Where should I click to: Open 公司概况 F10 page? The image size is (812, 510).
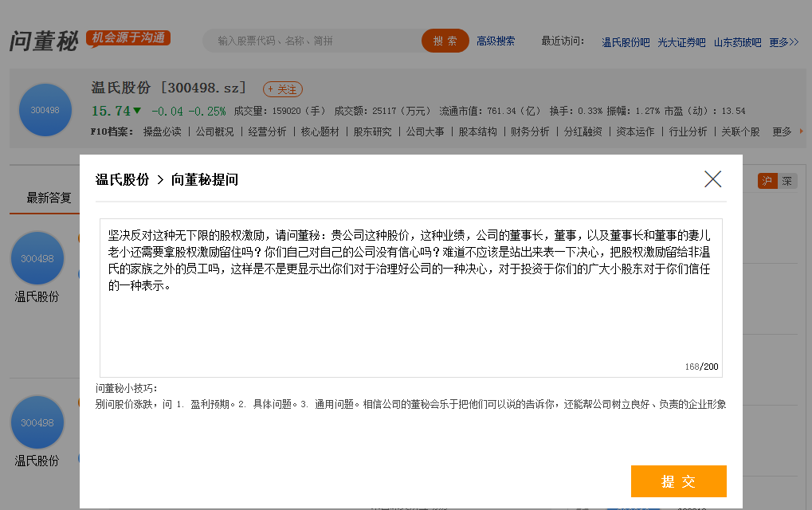pos(215,131)
